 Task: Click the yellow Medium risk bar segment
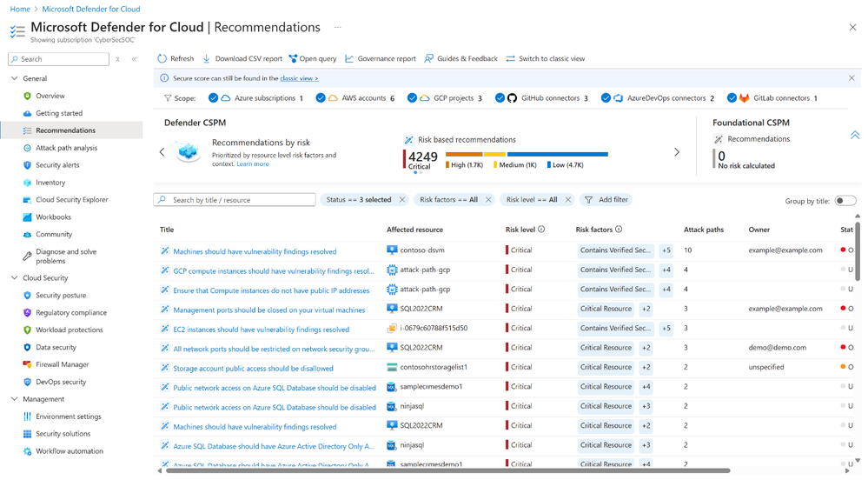(x=495, y=154)
